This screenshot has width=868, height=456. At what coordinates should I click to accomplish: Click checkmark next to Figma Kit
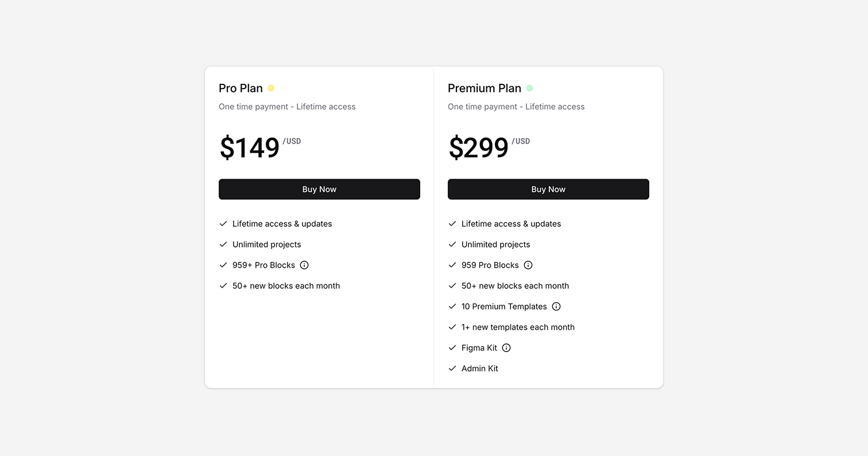coord(452,348)
